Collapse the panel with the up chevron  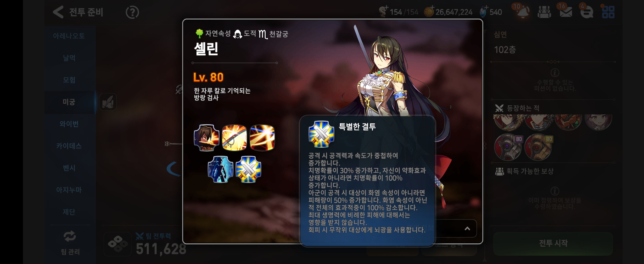coord(467,228)
